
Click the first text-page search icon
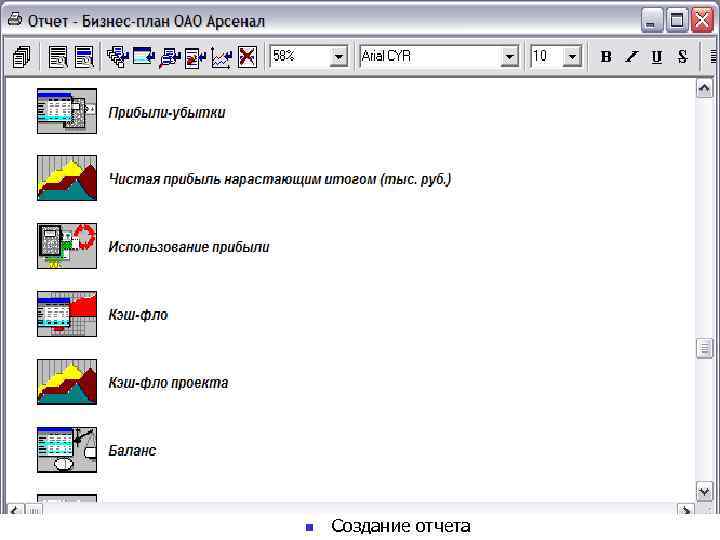[x=58, y=57]
